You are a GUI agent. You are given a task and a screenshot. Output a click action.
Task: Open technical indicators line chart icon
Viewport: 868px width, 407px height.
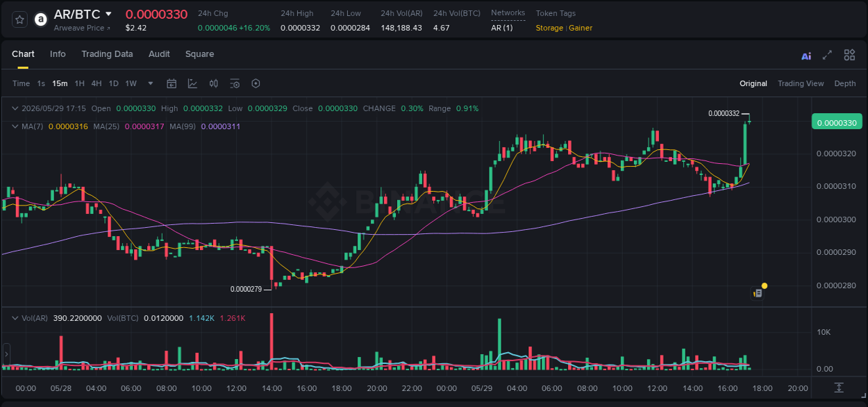[x=192, y=83]
